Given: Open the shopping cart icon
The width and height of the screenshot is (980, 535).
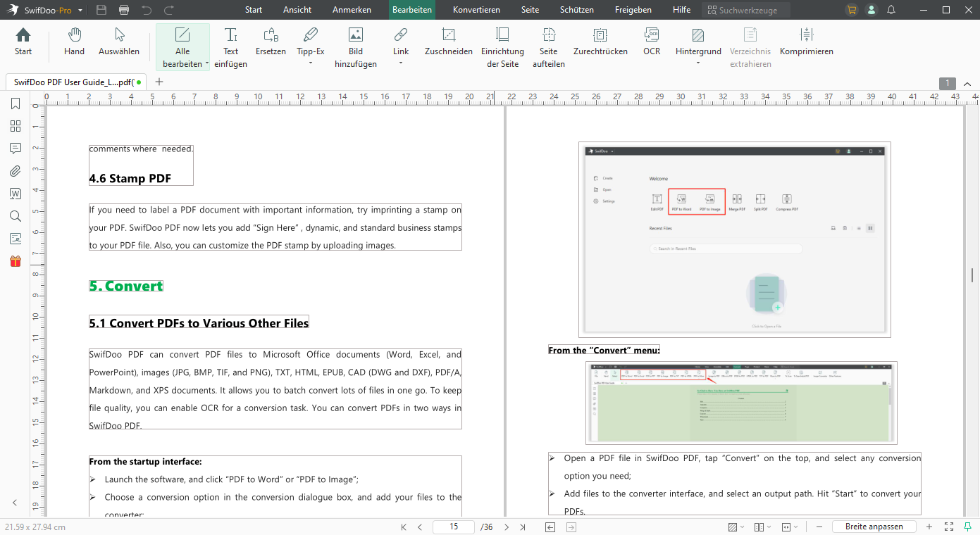Looking at the screenshot, I should tap(852, 10).
